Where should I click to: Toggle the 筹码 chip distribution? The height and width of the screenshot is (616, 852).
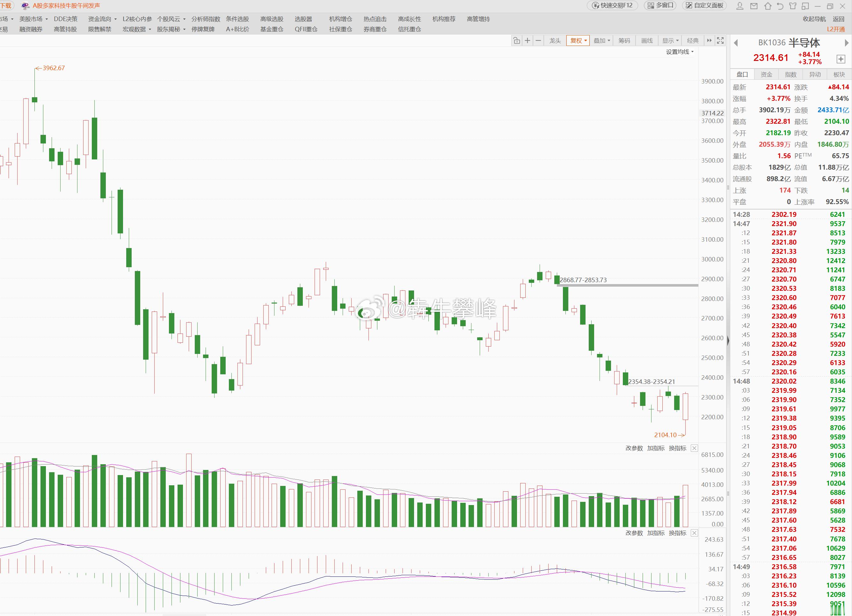(624, 40)
